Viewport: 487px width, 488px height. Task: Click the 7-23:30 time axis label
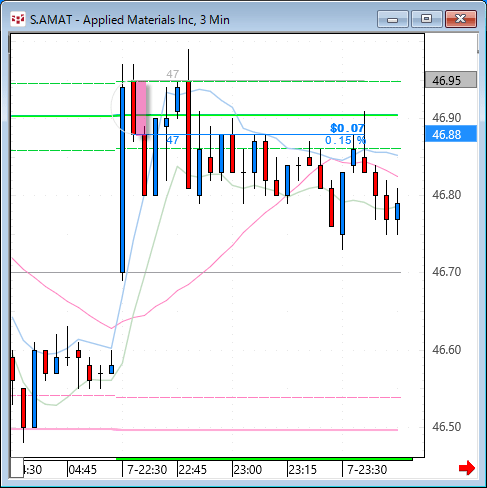tap(367, 470)
